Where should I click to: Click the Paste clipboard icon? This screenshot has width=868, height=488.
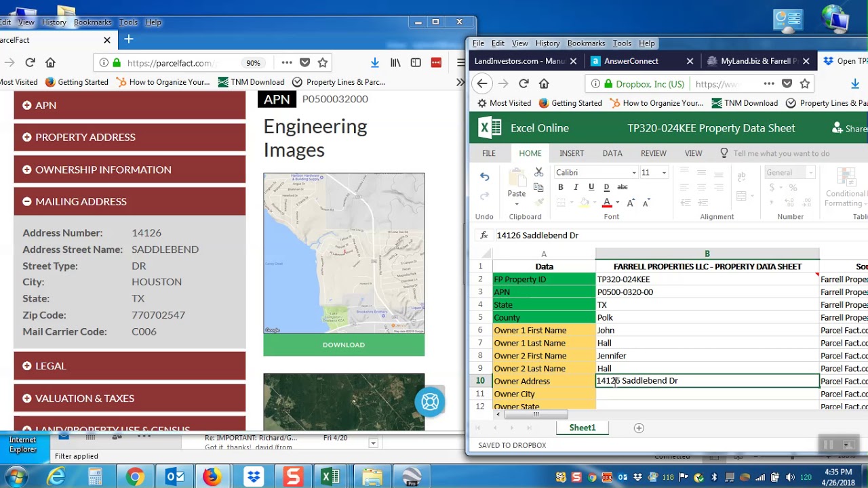tap(517, 178)
